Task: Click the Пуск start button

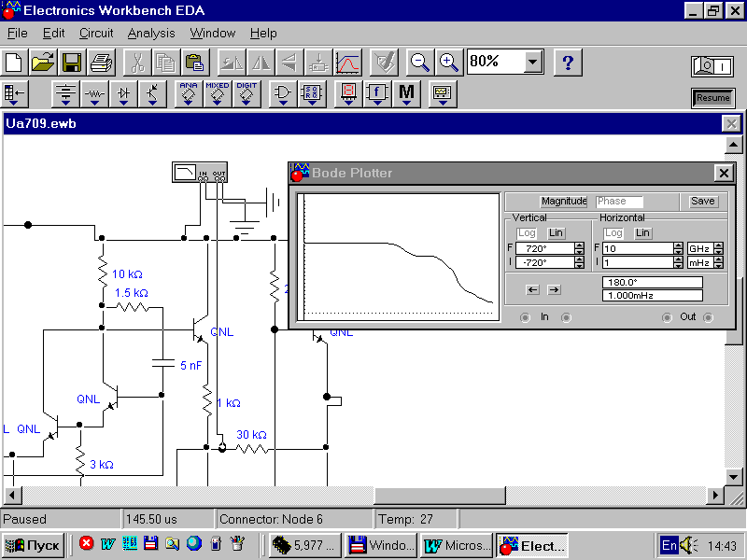Action: (x=34, y=545)
